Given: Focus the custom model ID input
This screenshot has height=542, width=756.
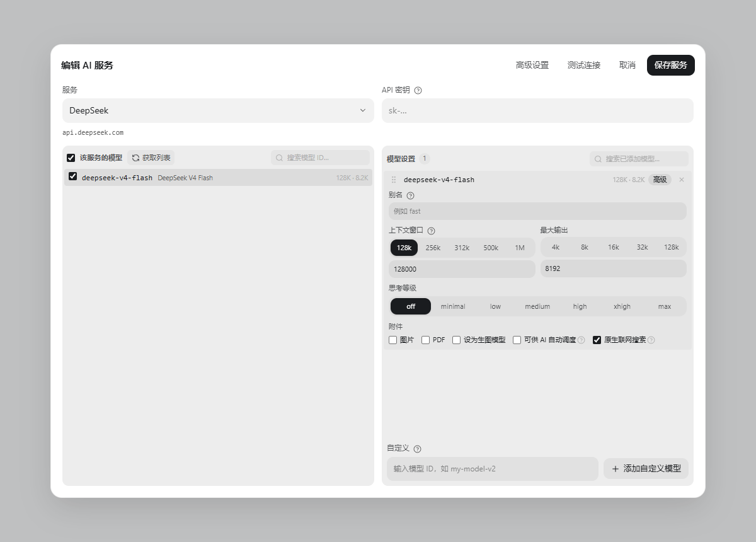Looking at the screenshot, I should (x=493, y=469).
